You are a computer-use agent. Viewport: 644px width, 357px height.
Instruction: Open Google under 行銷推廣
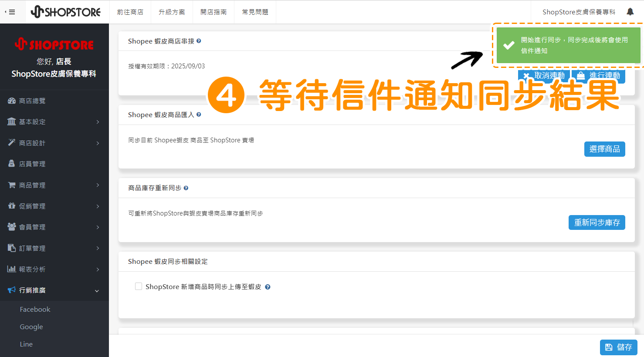[31, 327]
